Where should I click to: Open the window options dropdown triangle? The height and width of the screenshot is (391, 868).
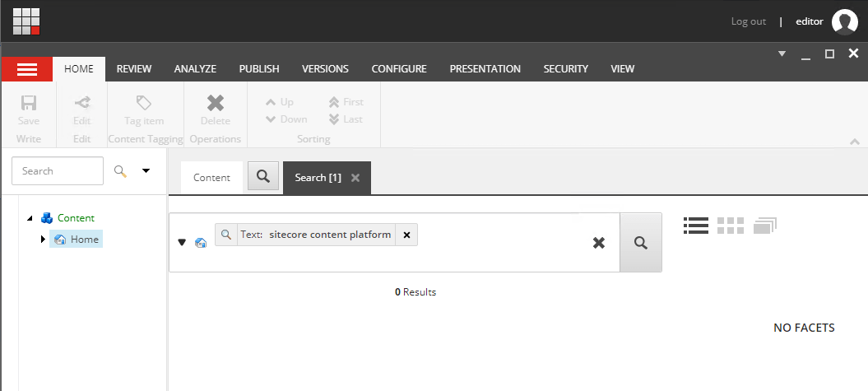tap(782, 54)
